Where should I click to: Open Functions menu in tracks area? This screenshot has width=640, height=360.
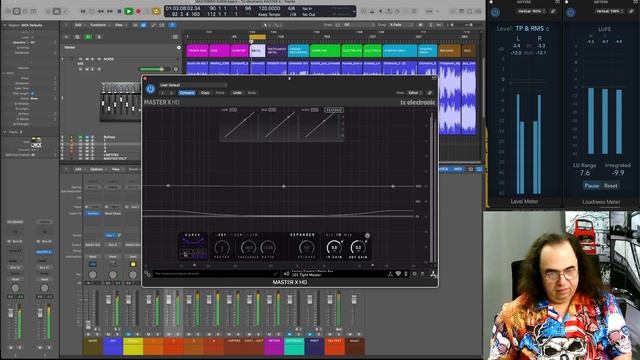point(98,25)
